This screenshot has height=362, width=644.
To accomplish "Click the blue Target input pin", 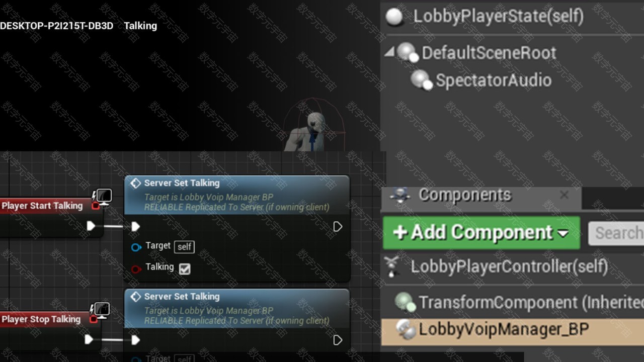I will click(136, 247).
